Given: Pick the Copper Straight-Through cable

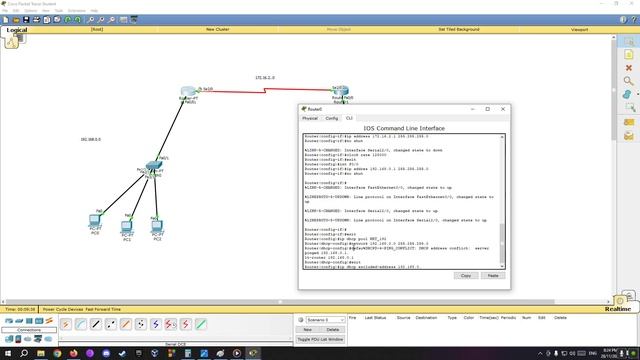Looking at the screenshot, I should tap(96, 324).
